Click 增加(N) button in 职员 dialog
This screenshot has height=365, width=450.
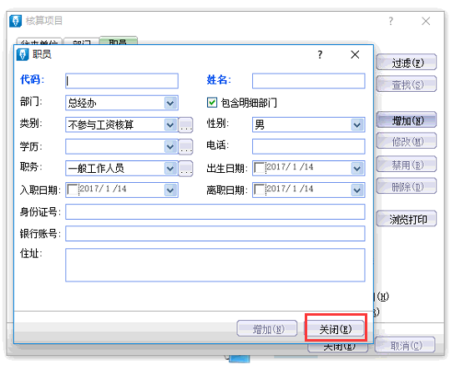267,329
